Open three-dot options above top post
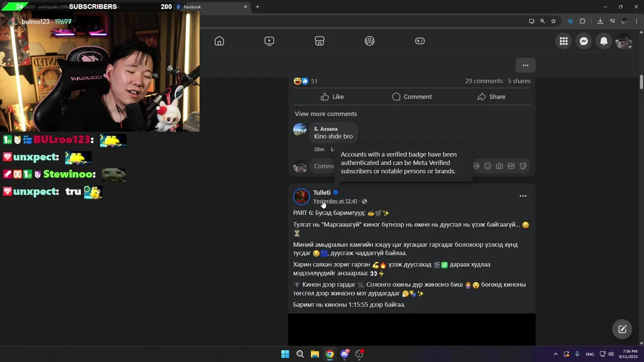This screenshot has height=362, width=644. [x=525, y=65]
